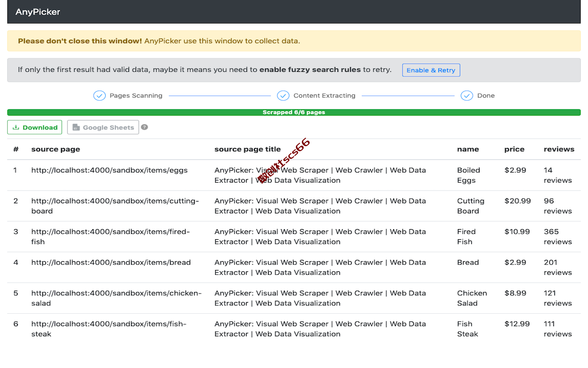588x368 pixels.
Task: Click the source page title in Fish Steak row
Action: click(x=320, y=329)
